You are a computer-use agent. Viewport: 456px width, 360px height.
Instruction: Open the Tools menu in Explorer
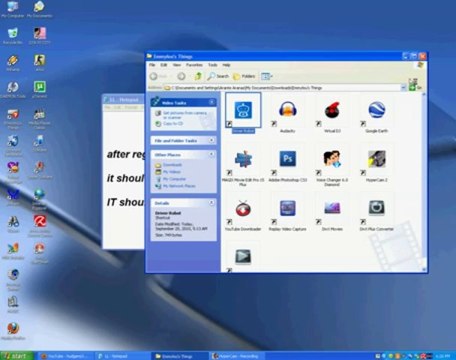tap(213, 65)
